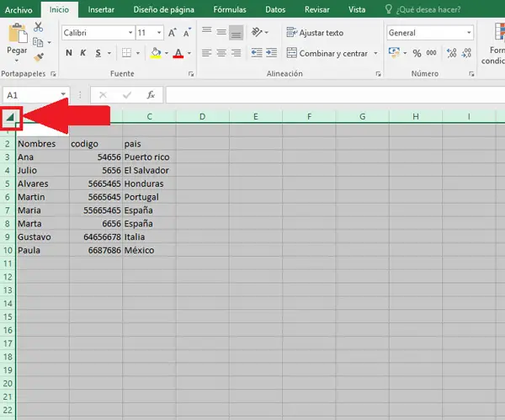Apply fill color bucket icon
This screenshot has height=420, width=505.
pyautogui.click(x=156, y=53)
